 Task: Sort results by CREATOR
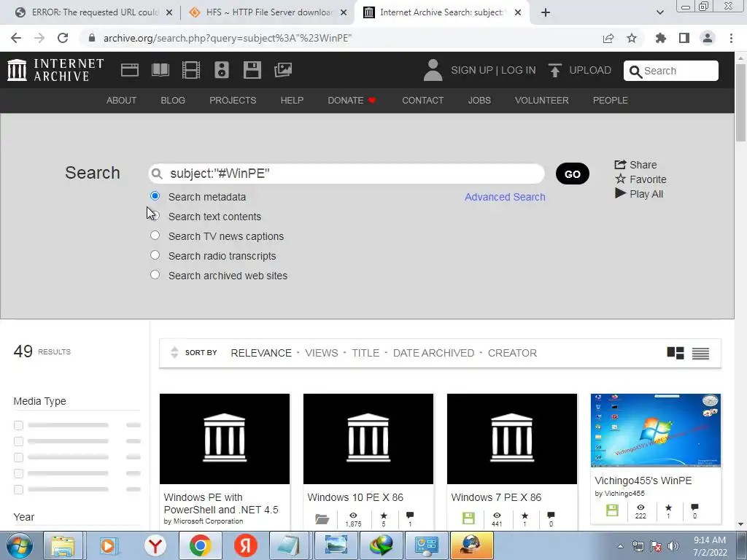click(512, 353)
